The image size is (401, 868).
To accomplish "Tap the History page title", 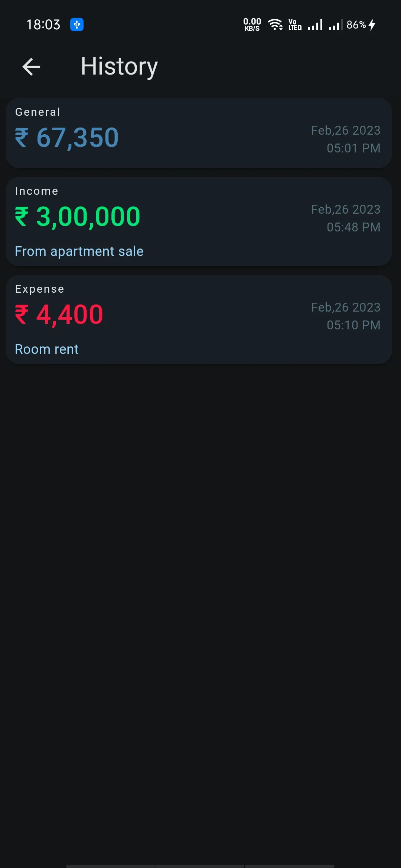I will [x=119, y=67].
